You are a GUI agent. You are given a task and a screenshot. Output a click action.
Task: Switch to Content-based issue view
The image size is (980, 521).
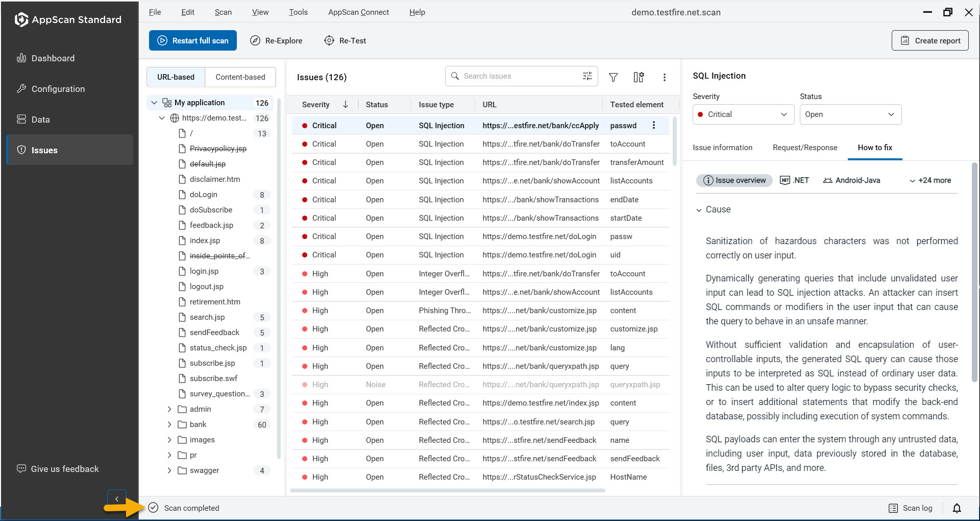240,77
